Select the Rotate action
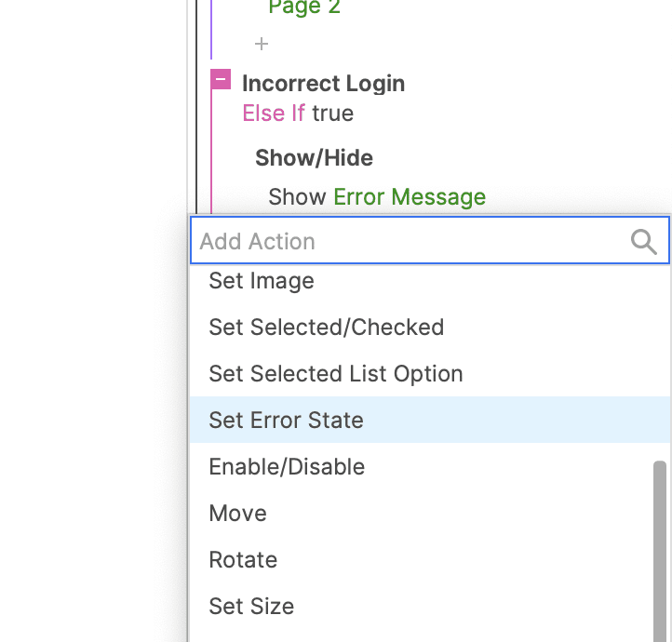The image size is (672, 642). pos(243,560)
